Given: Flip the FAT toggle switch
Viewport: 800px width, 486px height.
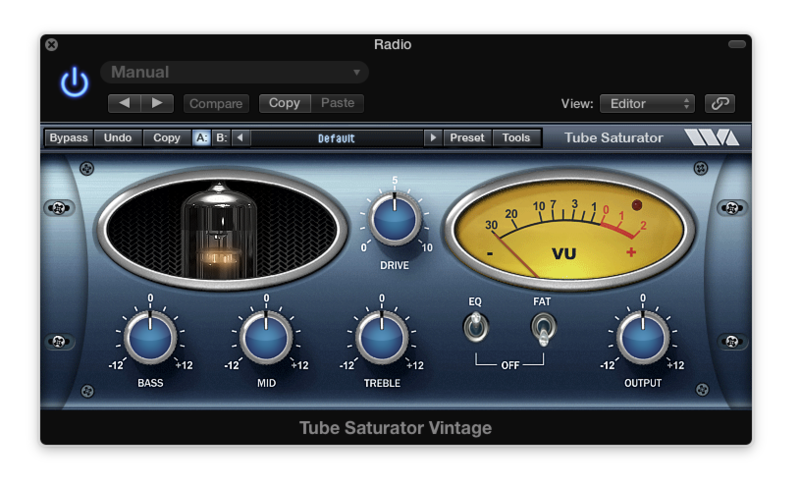Looking at the screenshot, I should [542, 327].
